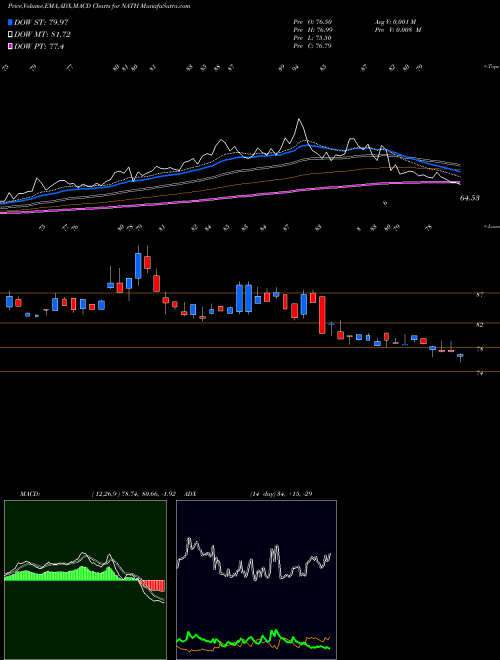Screen dimensions: 500x660
Task: Click the chart title mentioning NATH MunafaSutra.com
Action: point(99,6)
